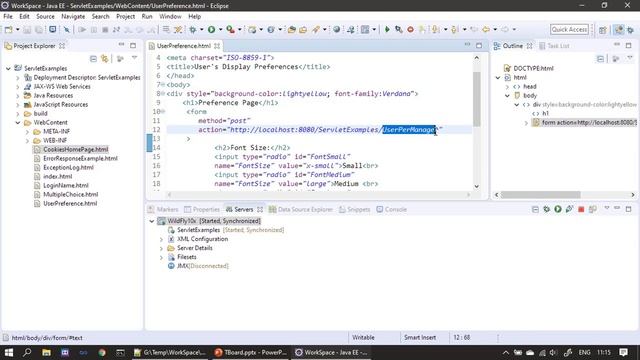The width and height of the screenshot is (640, 360).
Task: Click the editor vertical scrollbar thumb
Action: (476, 99)
